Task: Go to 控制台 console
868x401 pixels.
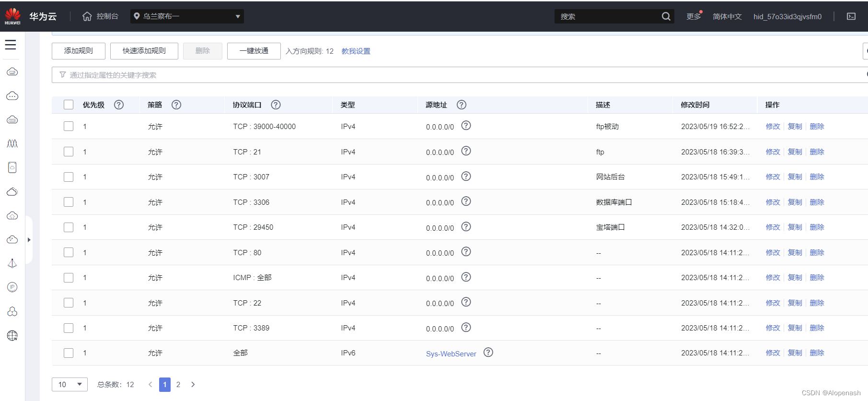Action: point(107,16)
